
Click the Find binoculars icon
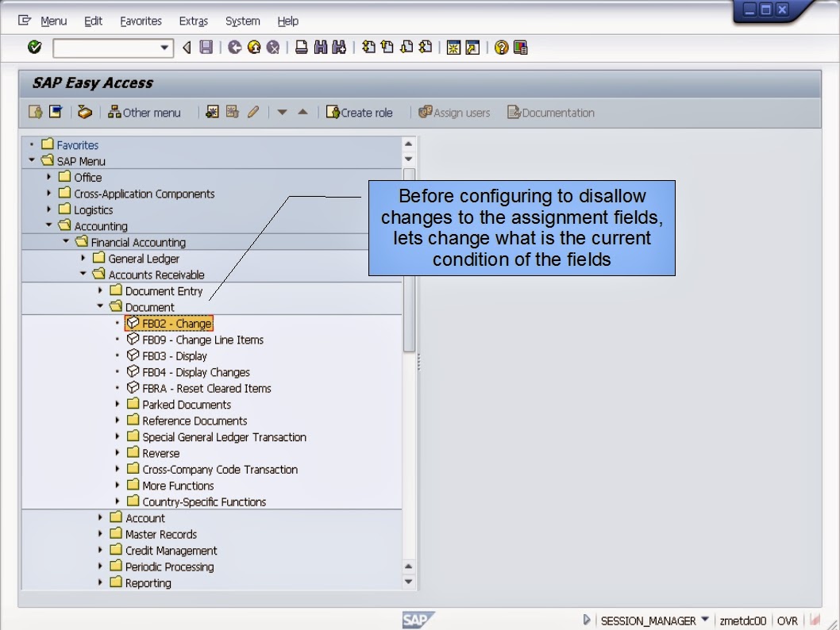(x=320, y=47)
